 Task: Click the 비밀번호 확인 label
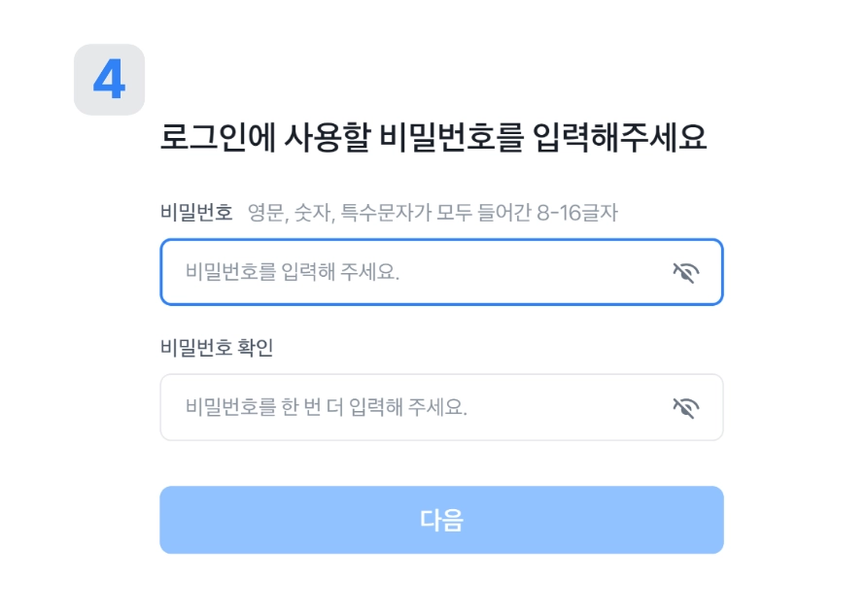tap(217, 347)
